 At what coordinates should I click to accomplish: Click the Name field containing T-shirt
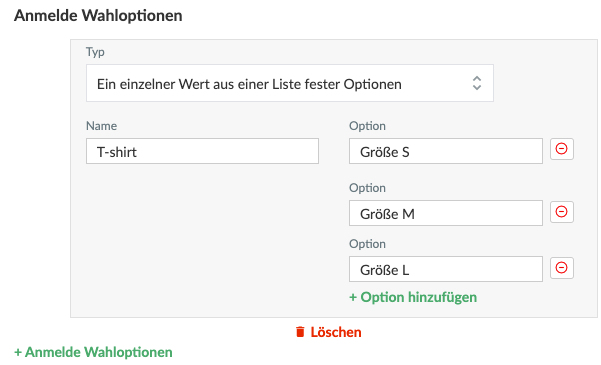pyautogui.click(x=202, y=151)
